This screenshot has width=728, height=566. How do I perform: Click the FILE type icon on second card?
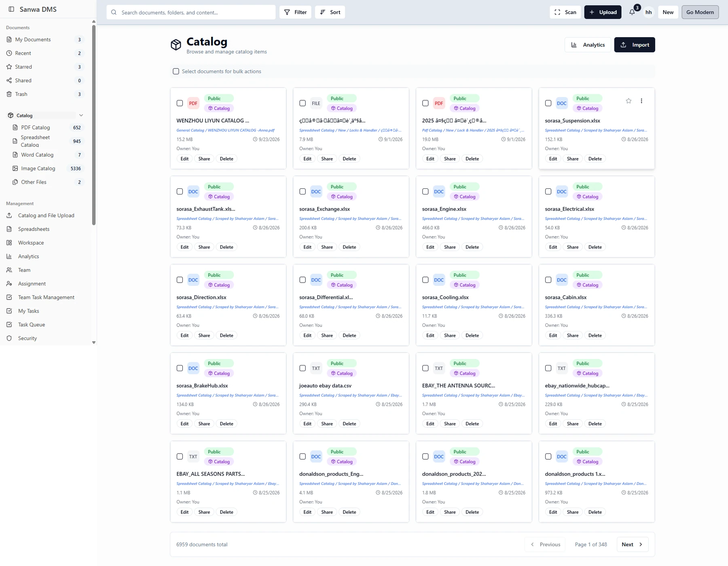pos(316,103)
